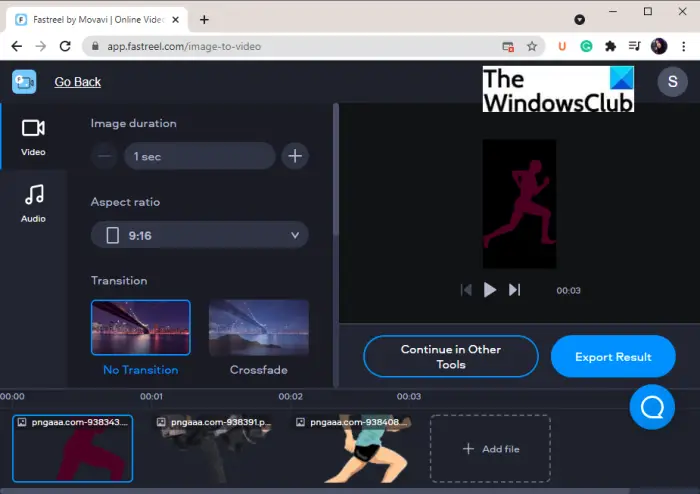The image size is (700, 494).
Task: Click the Export Result button
Action: pyautogui.click(x=613, y=357)
